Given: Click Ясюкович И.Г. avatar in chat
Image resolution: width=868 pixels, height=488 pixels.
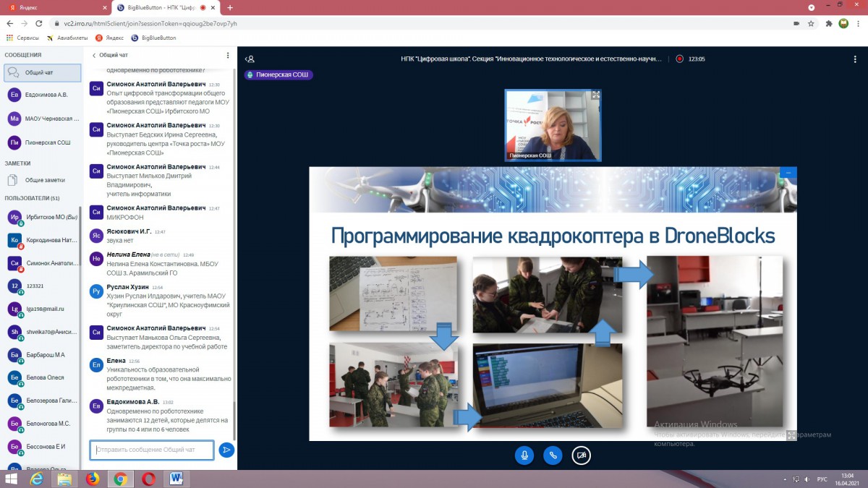Looking at the screenshot, I should (95, 236).
